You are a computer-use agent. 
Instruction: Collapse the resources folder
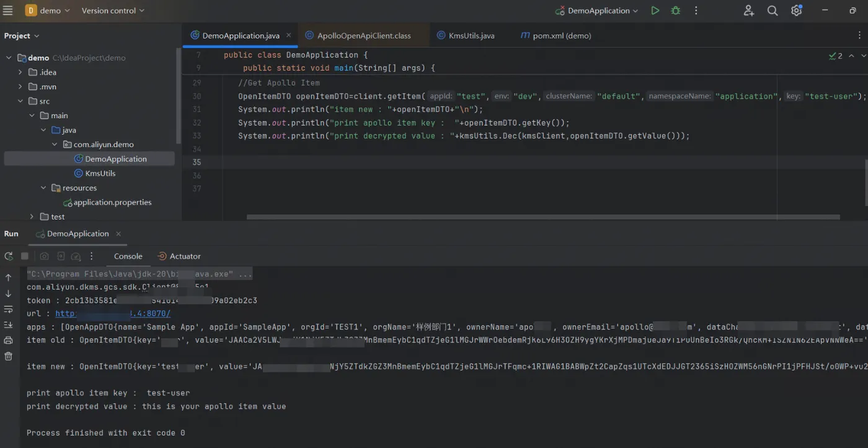[x=43, y=188]
